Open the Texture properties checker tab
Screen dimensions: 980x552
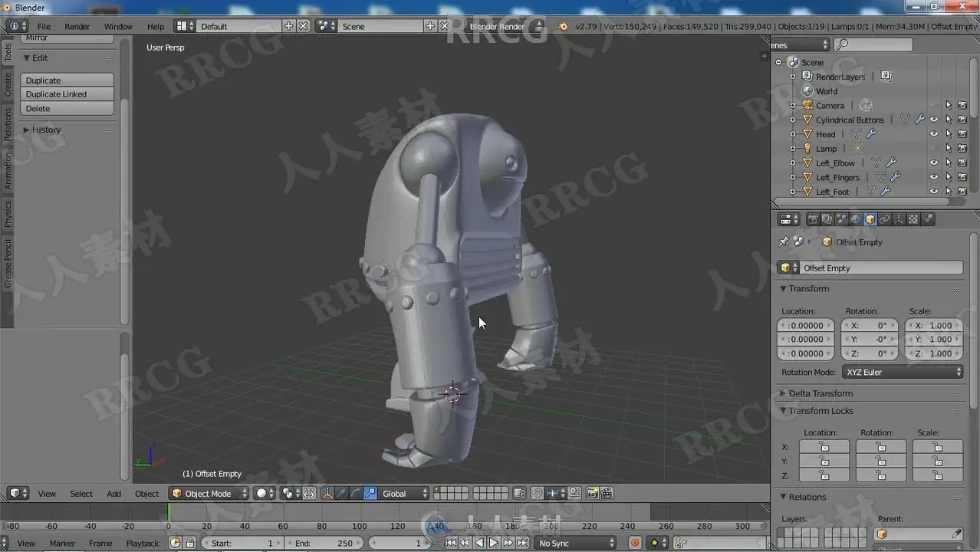tap(913, 219)
